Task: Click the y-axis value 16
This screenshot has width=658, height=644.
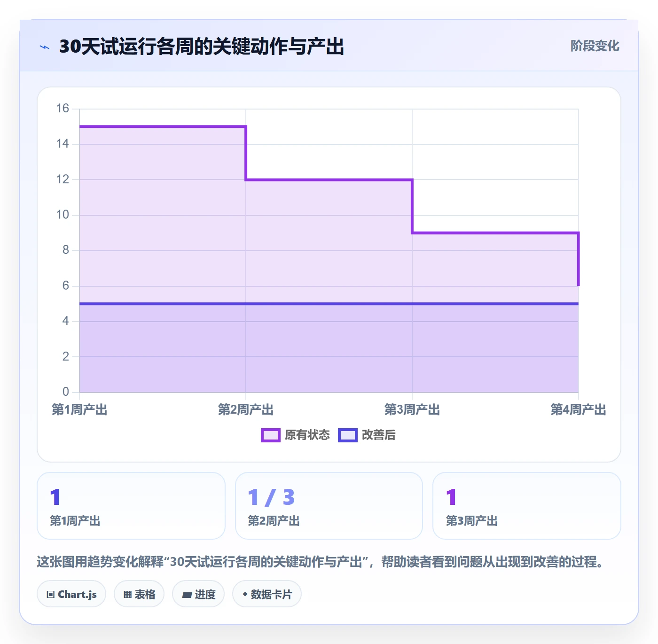Action: [63, 109]
